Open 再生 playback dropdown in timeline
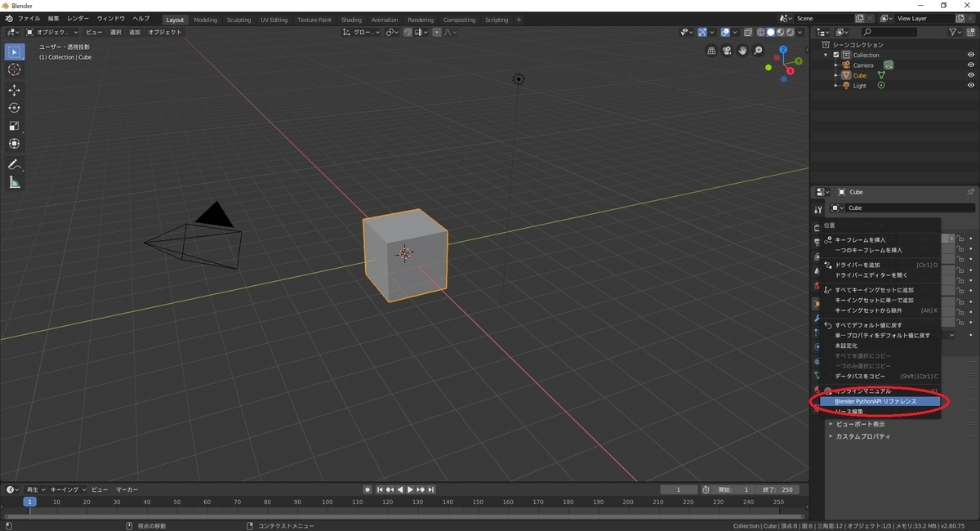 36,489
